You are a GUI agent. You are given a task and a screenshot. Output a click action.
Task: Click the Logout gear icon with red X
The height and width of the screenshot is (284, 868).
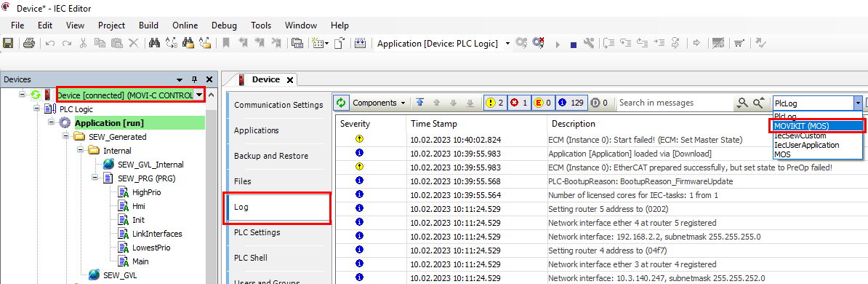[x=537, y=43]
